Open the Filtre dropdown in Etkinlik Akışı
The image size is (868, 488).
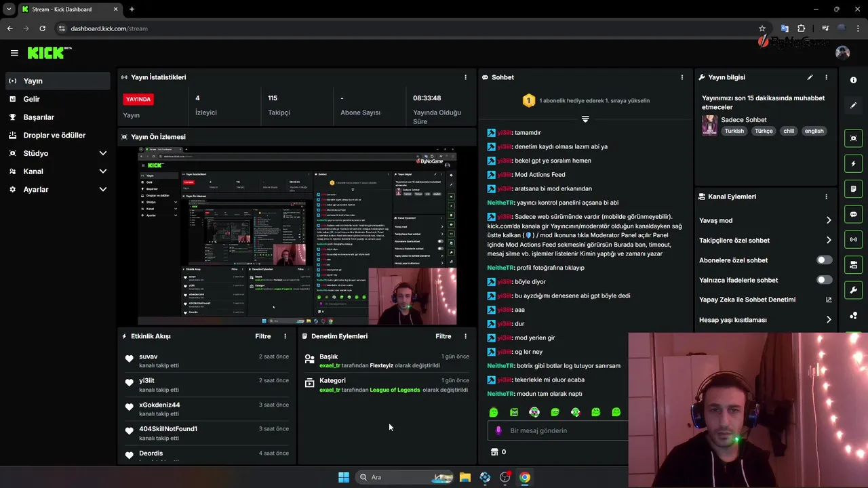point(262,336)
